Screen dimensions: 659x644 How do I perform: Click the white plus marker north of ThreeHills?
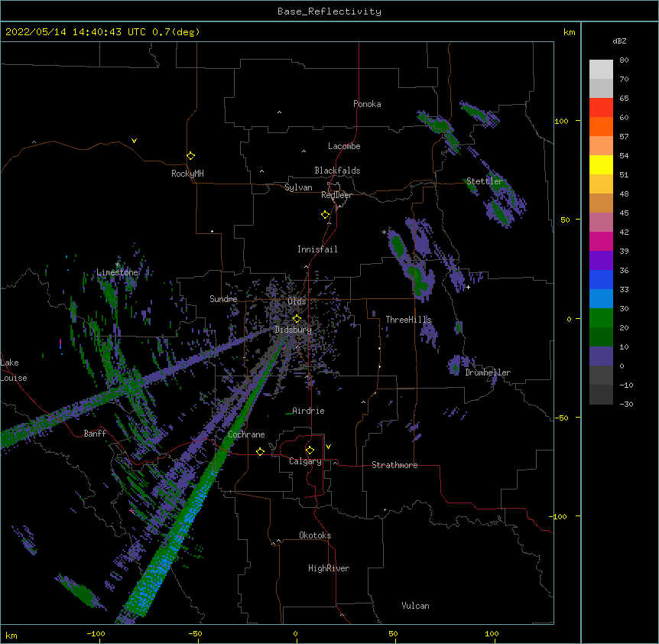(x=468, y=287)
